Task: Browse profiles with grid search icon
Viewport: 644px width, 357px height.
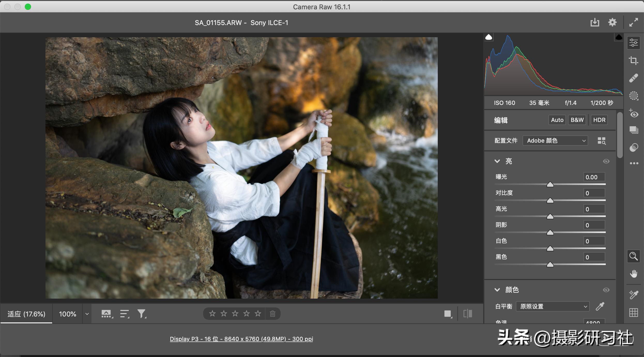Action: tap(601, 141)
